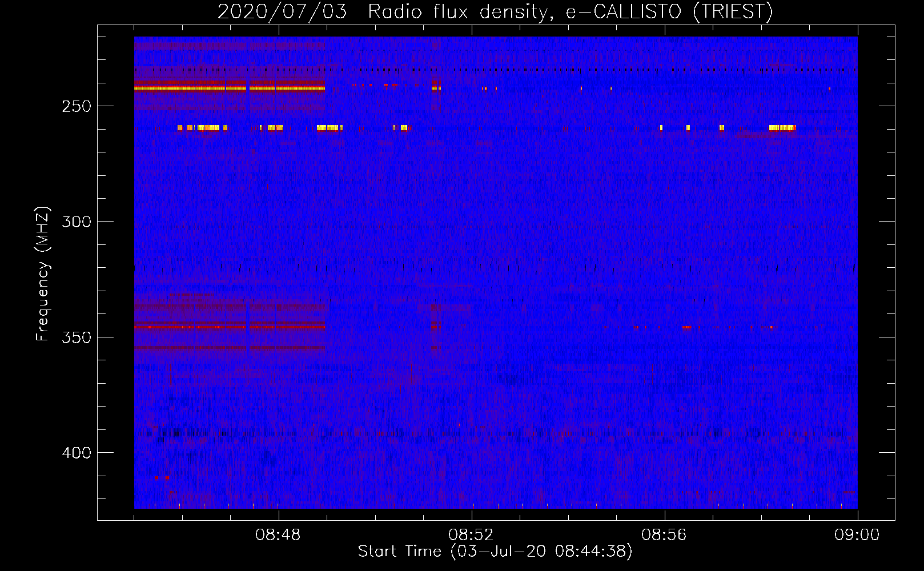Click the 'Frequency (MHZ)' y-axis label
The height and width of the screenshot is (571, 924).
[x=43, y=274]
